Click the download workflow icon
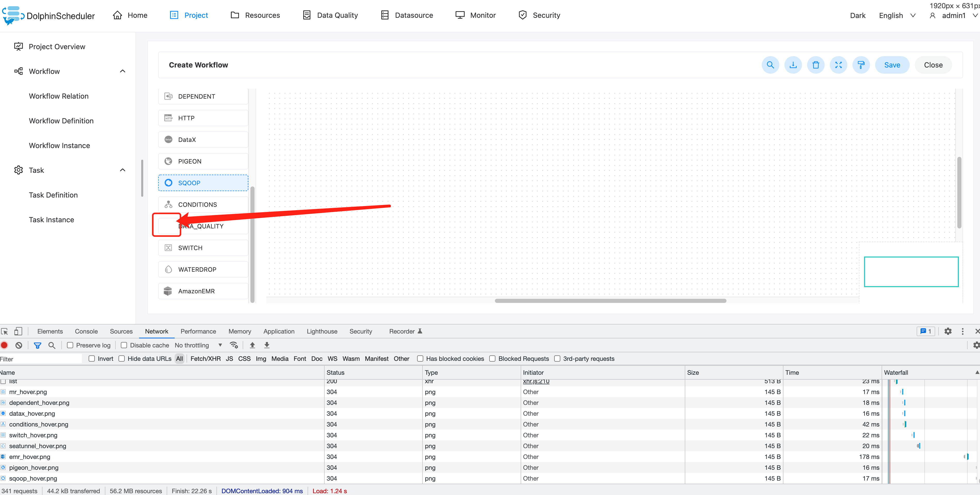The image size is (980, 495). click(x=793, y=65)
